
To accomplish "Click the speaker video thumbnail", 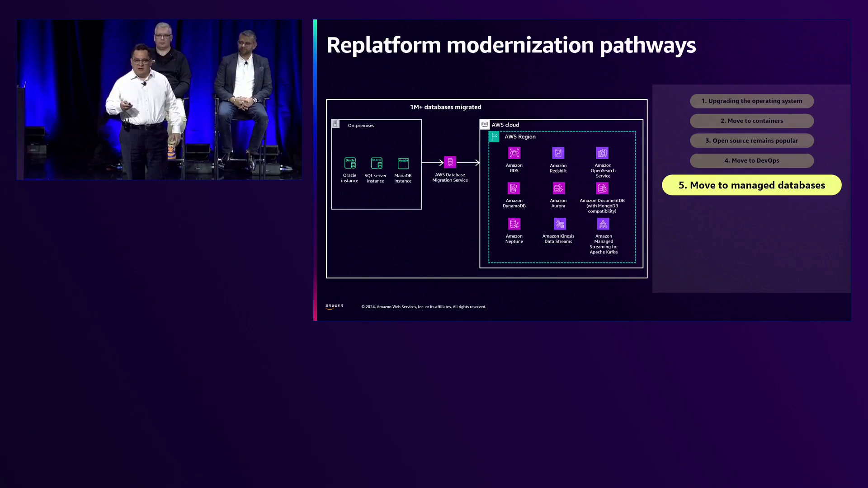I will coord(159,100).
